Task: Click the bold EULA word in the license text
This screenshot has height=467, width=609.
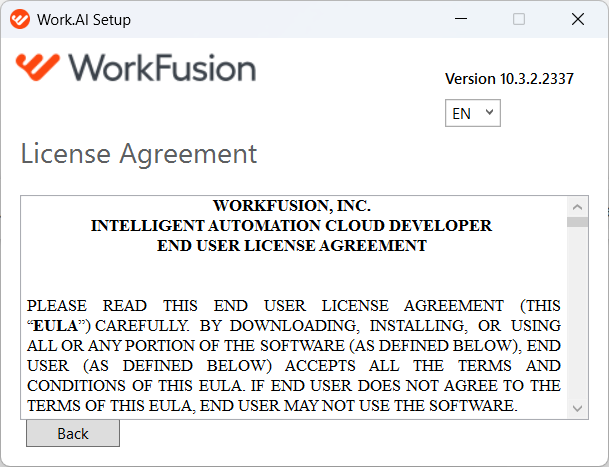Action: tap(56, 326)
